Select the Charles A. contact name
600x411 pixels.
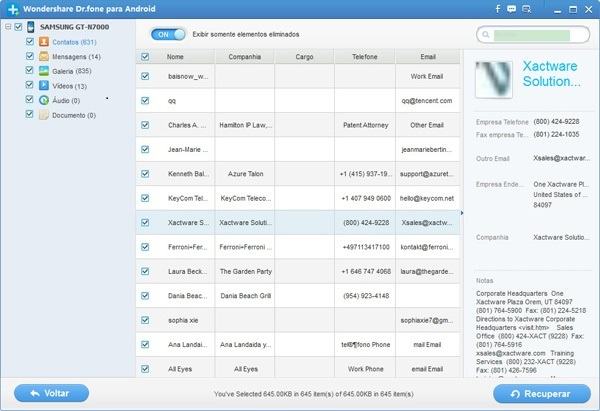(x=187, y=125)
